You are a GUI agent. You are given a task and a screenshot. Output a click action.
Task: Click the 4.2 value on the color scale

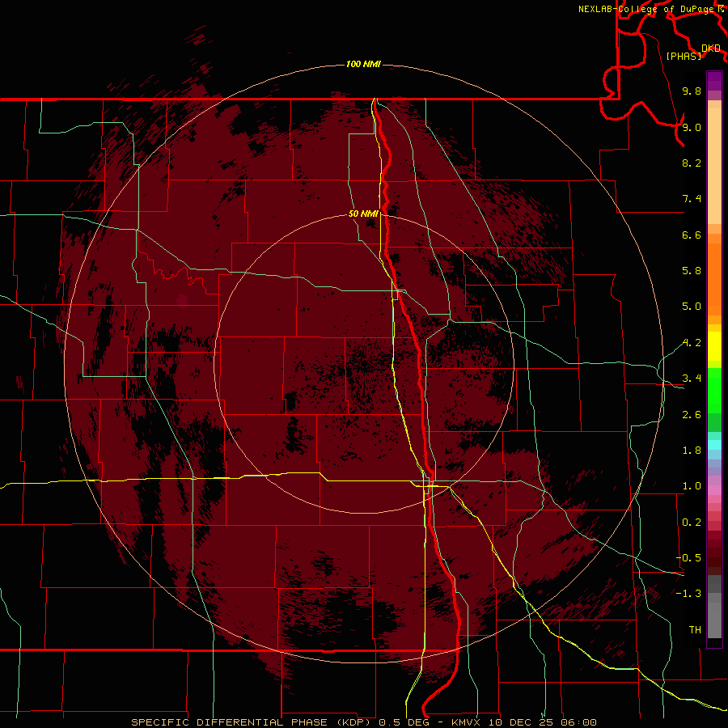point(692,343)
